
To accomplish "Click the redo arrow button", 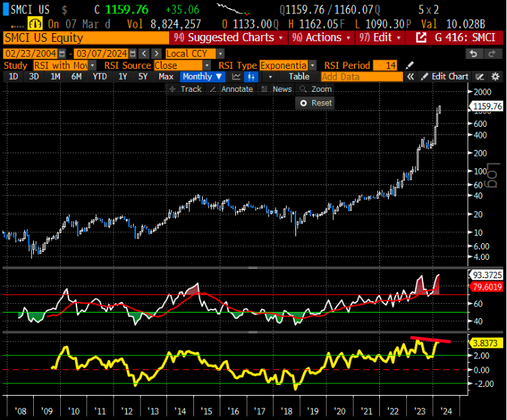I will tap(492, 53).
